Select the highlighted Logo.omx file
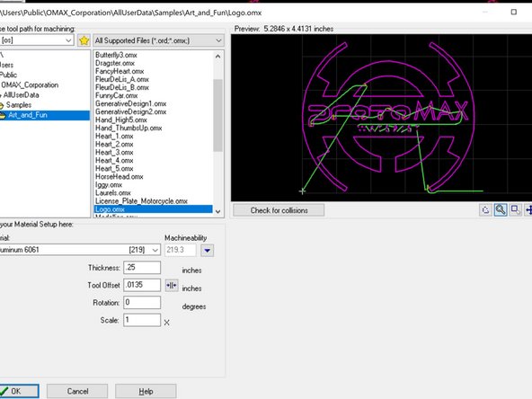 (x=154, y=209)
